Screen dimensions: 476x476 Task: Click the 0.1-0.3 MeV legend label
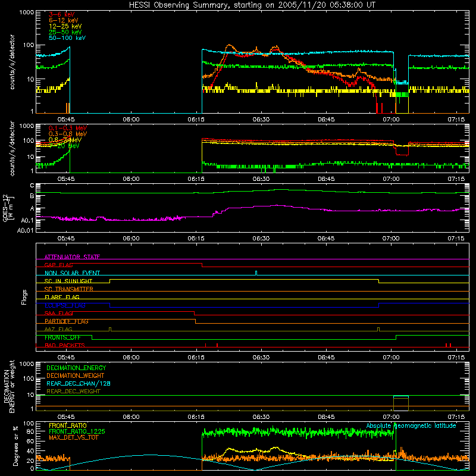click(68, 128)
